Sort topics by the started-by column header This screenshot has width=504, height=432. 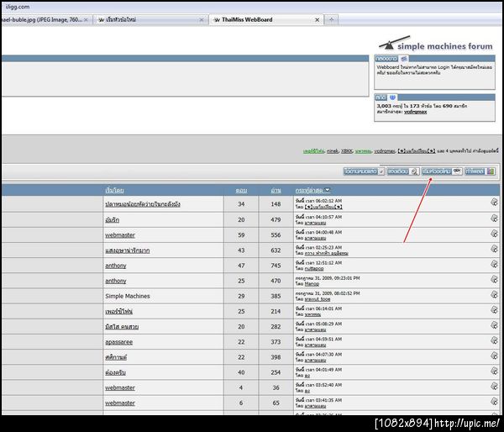(x=114, y=191)
